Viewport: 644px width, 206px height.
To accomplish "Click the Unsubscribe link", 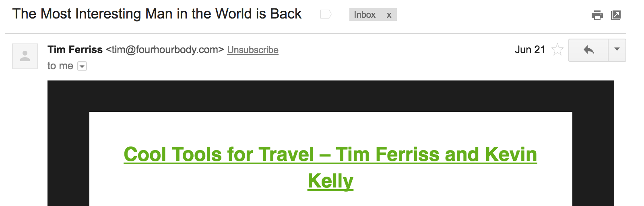I will 253,50.
